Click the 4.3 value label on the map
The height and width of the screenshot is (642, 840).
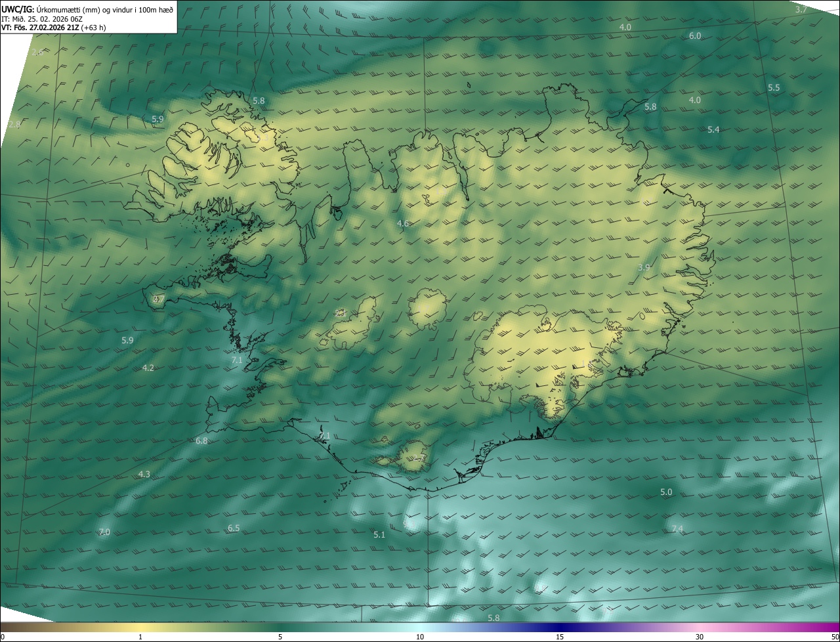[144, 474]
